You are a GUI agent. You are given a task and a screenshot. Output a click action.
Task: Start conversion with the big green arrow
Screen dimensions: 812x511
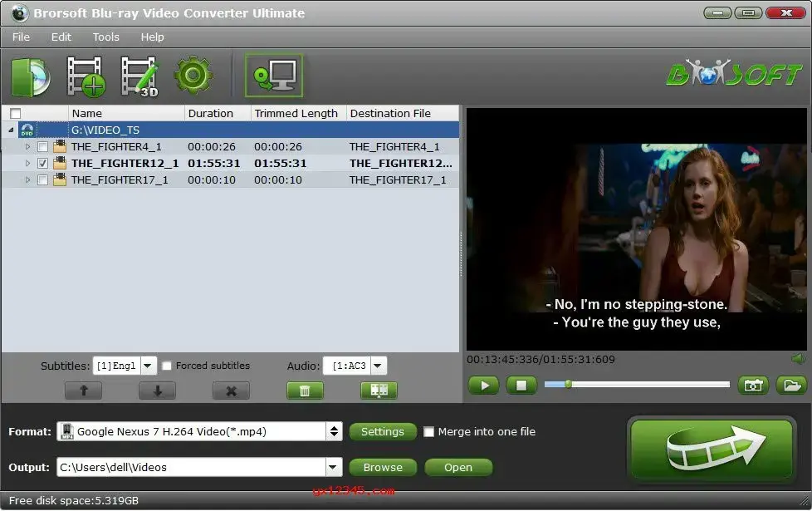(x=711, y=450)
